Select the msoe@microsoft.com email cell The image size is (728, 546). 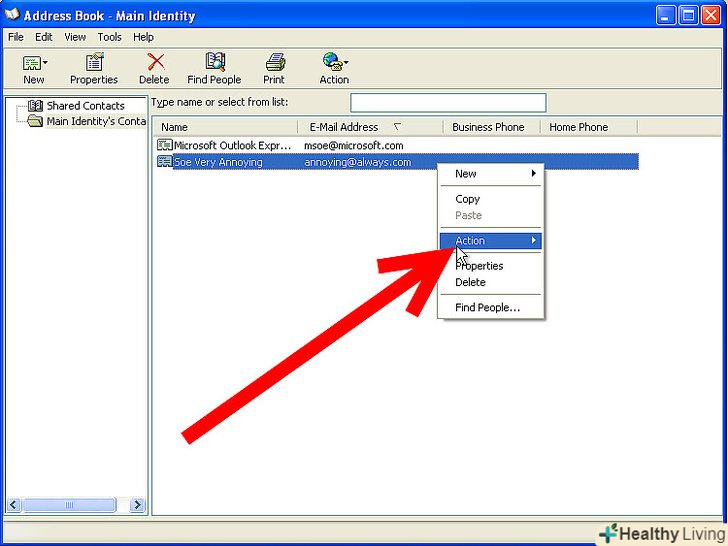pyautogui.click(x=353, y=145)
